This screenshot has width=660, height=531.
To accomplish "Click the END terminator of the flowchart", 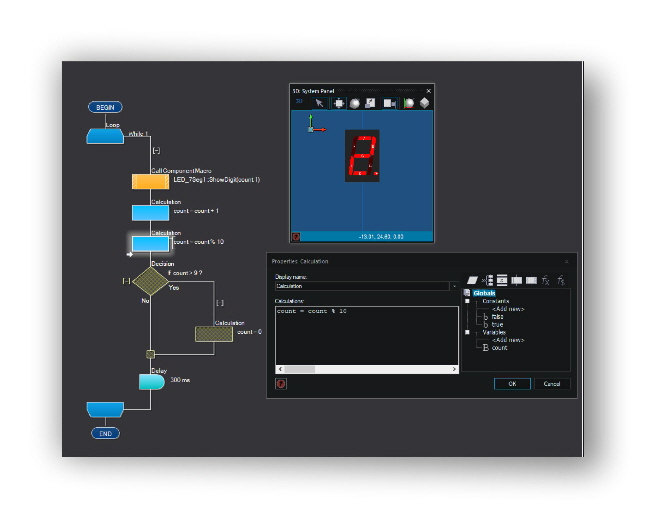I will pos(105,433).
